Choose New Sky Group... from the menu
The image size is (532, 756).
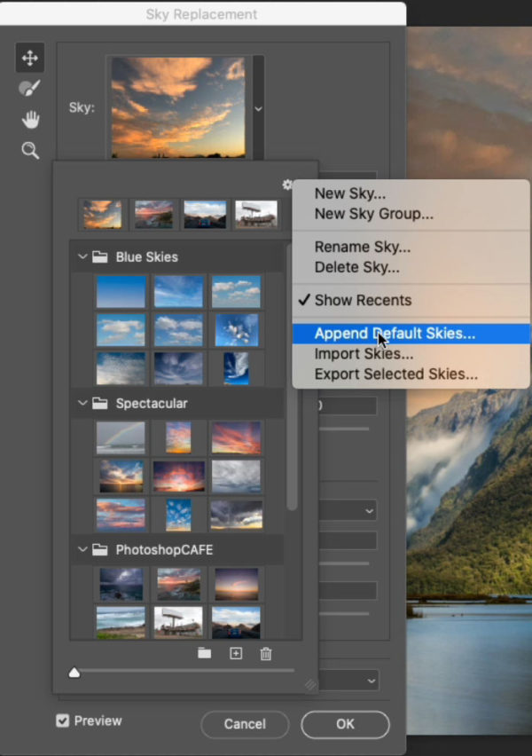[411, 214]
